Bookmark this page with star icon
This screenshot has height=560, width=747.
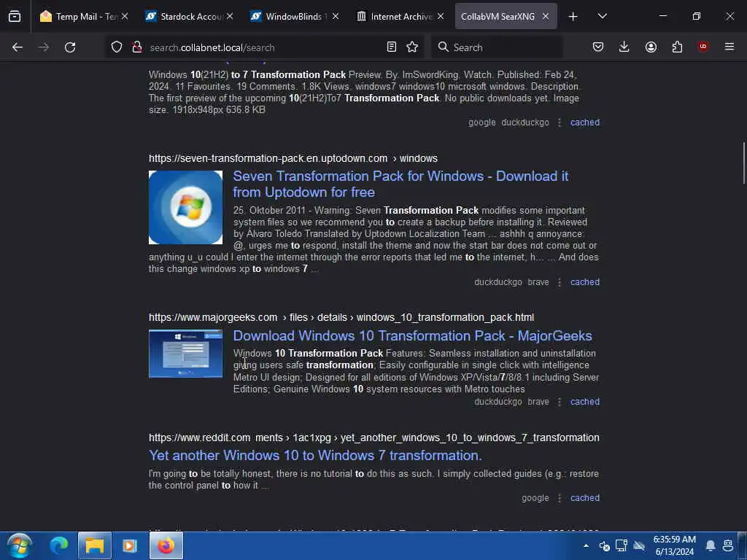click(x=413, y=47)
